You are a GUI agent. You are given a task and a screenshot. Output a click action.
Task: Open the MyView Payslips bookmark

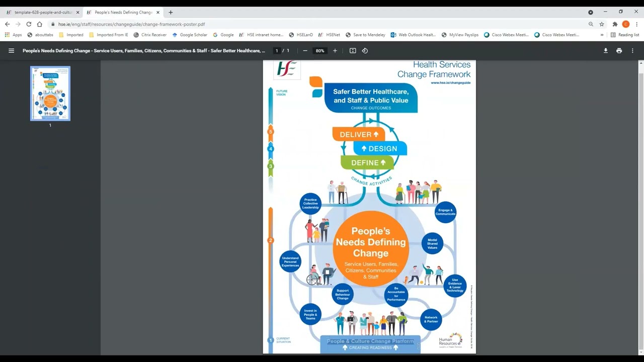point(460,35)
